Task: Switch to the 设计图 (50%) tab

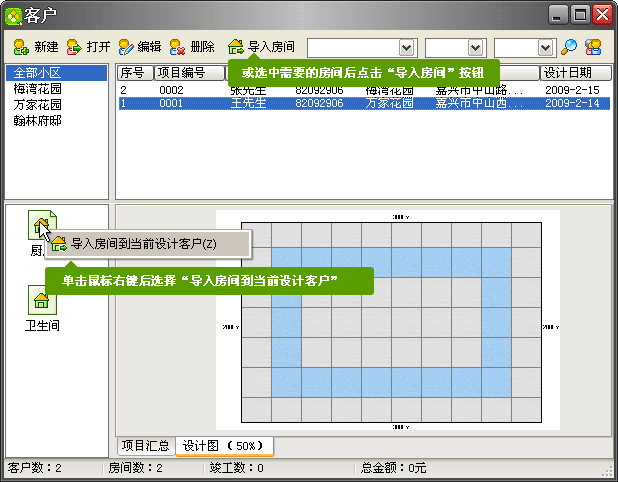Action: [x=224, y=445]
